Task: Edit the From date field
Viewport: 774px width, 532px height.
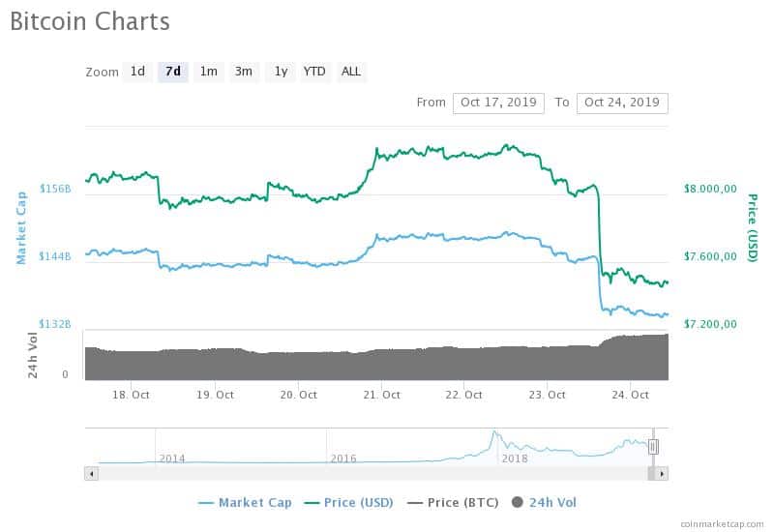Action: pyautogui.click(x=498, y=103)
